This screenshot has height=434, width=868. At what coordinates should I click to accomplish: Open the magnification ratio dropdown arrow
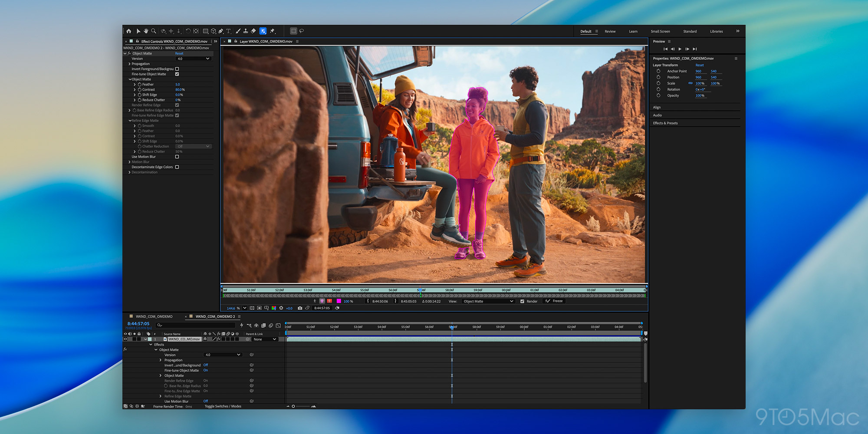(x=245, y=308)
